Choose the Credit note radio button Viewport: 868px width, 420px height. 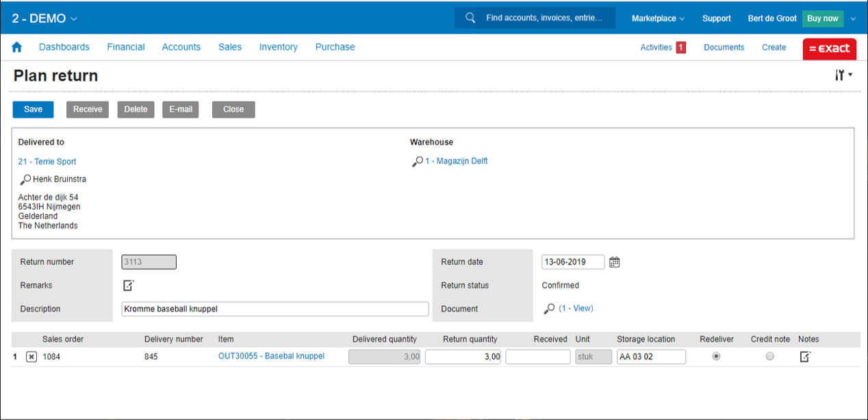click(770, 356)
